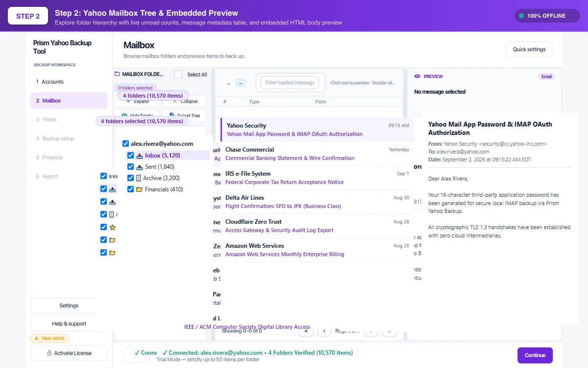Open the Filters step in sidebar

tap(69, 120)
